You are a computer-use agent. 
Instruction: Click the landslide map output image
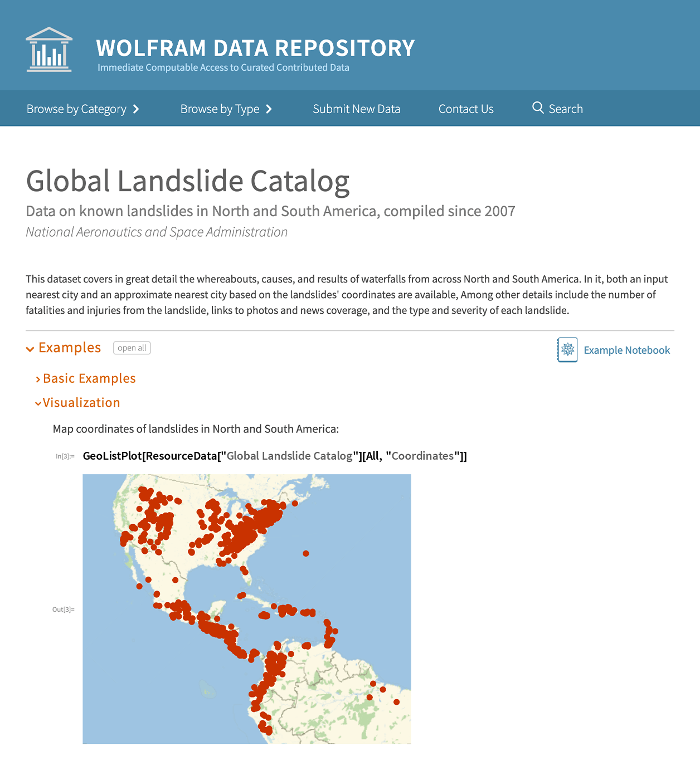(x=246, y=608)
